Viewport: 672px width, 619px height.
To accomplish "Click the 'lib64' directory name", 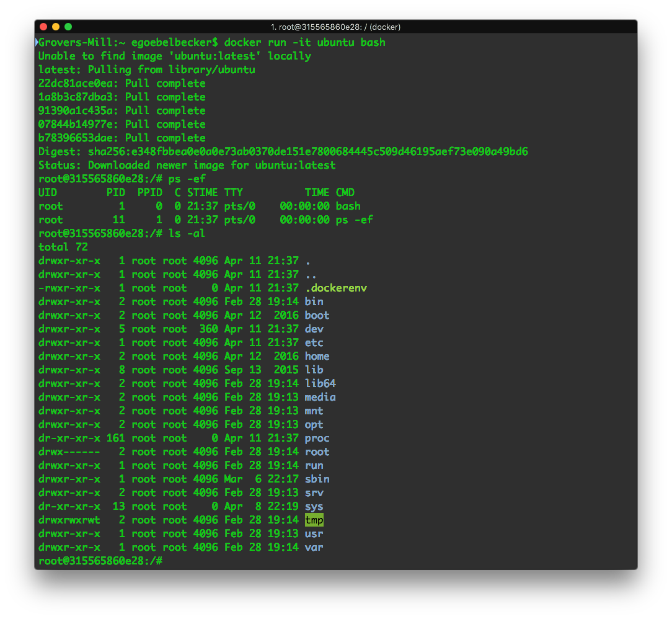I will click(320, 384).
